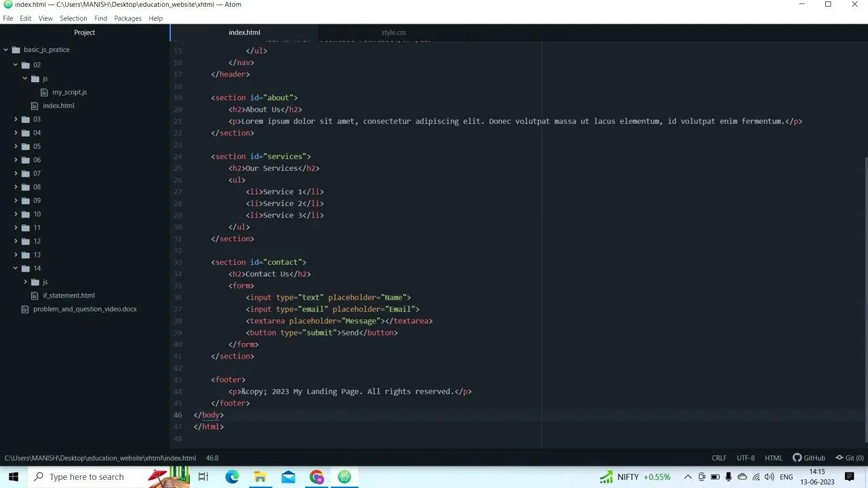Switch to the style.css tab
The width and height of the screenshot is (868, 488).
tap(393, 32)
